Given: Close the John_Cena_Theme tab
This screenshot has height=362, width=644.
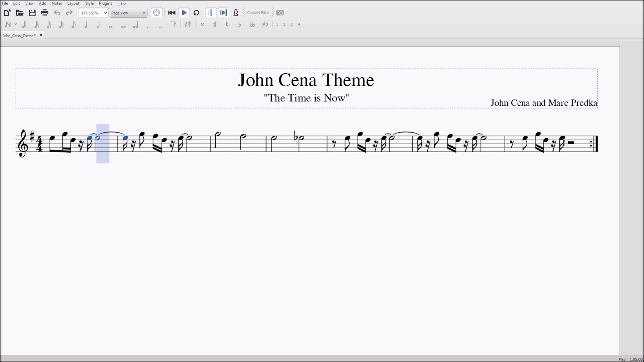Looking at the screenshot, I should tap(41, 35).
